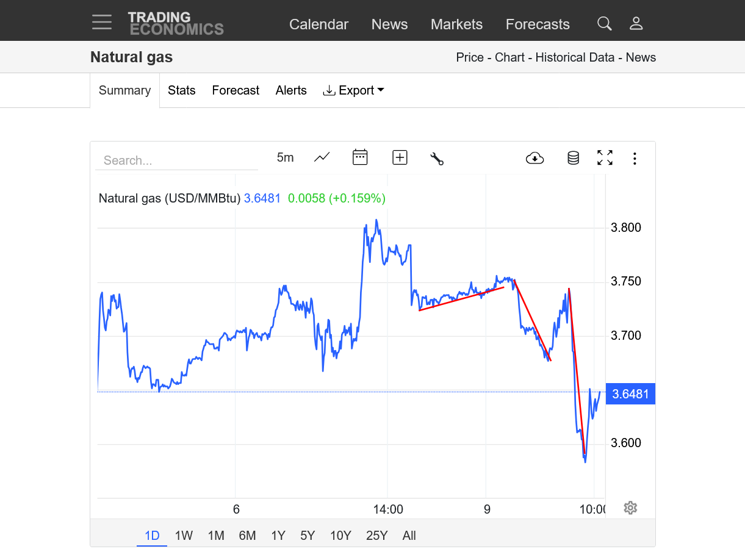Expand the chart to fullscreen
745x560 pixels.
point(605,158)
